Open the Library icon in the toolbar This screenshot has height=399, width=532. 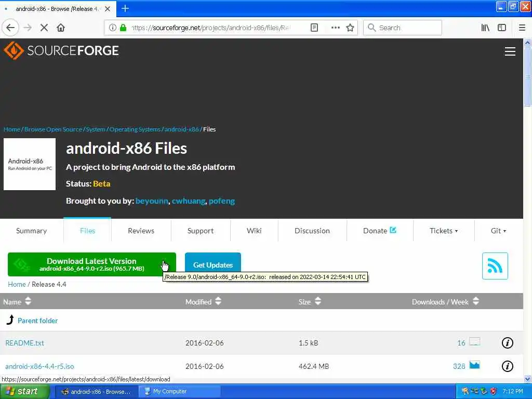pyautogui.click(x=486, y=28)
